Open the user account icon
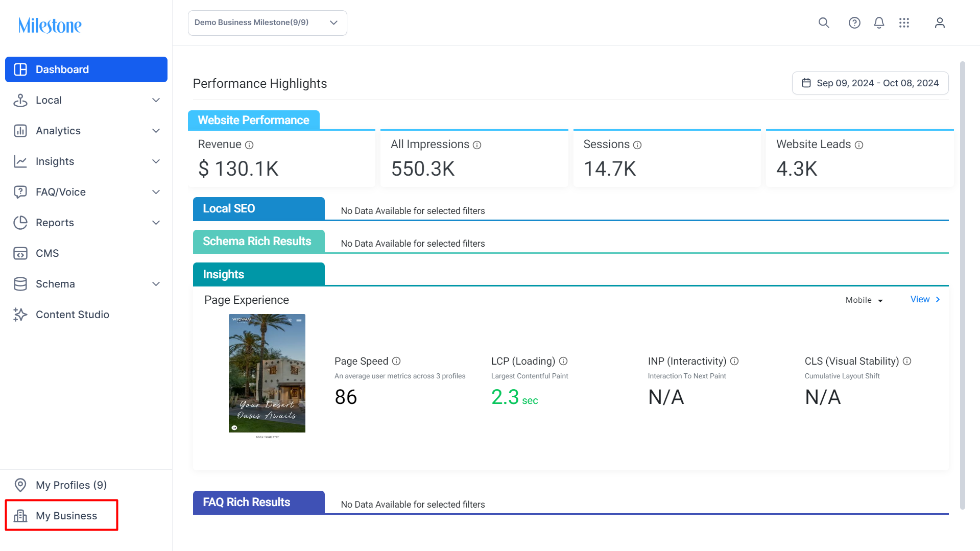980x551 pixels. tap(940, 23)
